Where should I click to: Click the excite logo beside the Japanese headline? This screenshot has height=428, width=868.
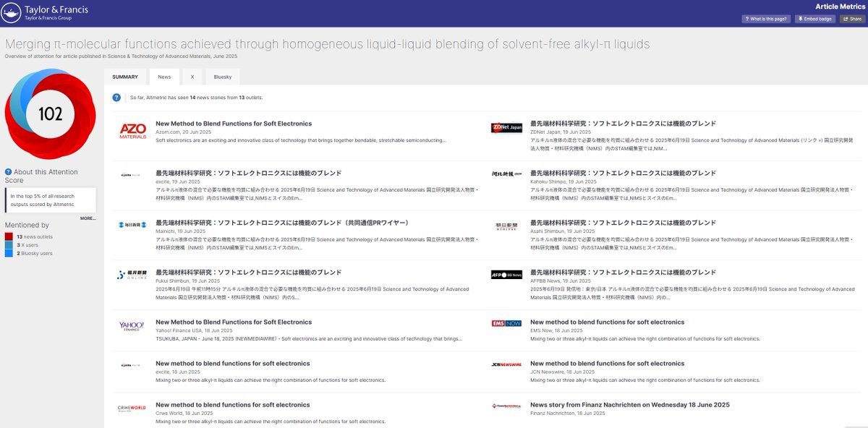click(x=132, y=174)
